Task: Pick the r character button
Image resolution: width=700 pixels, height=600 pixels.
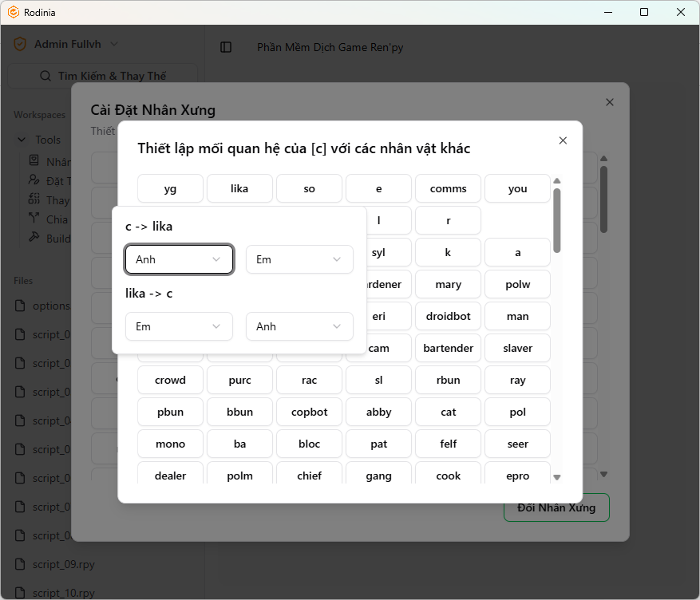Action: 449,220
